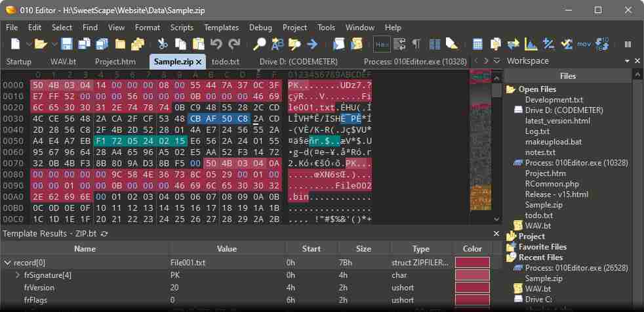Open the Calculator tool icon
Image resolution: width=644 pixels, height=312 pixels.
478,44
